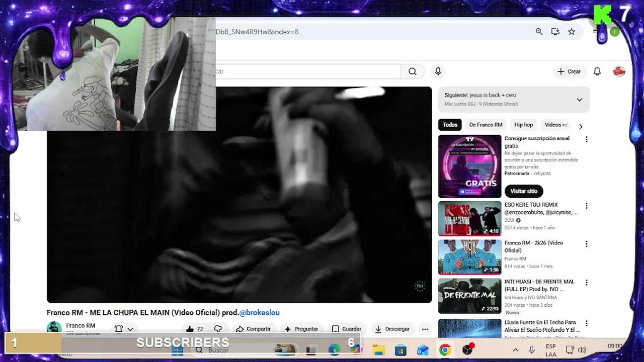Open the Crear button
This screenshot has width=644, height=362.
(569, 71)
